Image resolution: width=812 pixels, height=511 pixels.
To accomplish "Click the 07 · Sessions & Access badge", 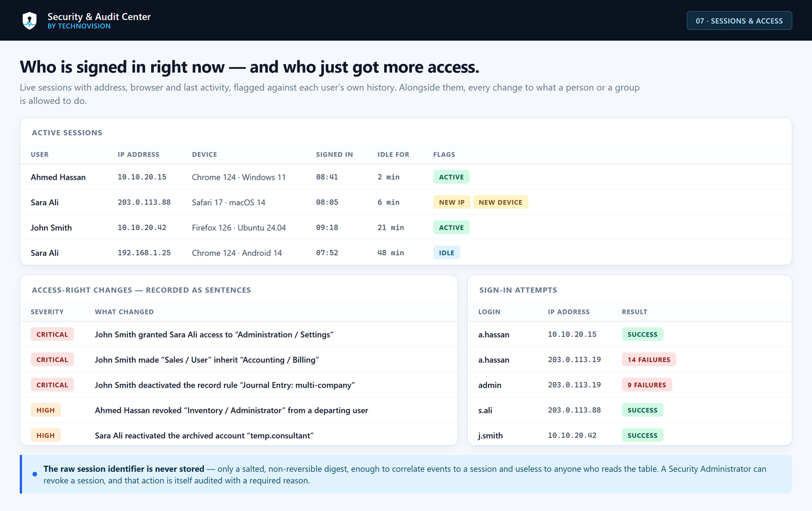I will pos(739,21).
